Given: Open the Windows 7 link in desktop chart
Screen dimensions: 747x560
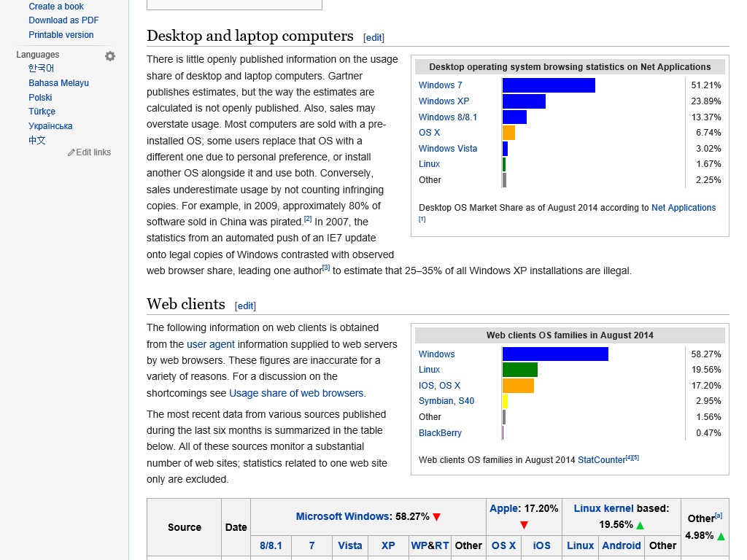Looking at the screenshot, I should tap(440, 85).
